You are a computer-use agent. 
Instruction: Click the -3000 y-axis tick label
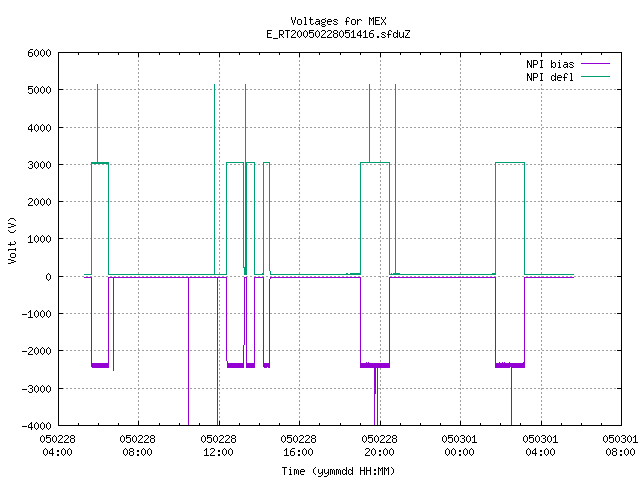(36, 389)
